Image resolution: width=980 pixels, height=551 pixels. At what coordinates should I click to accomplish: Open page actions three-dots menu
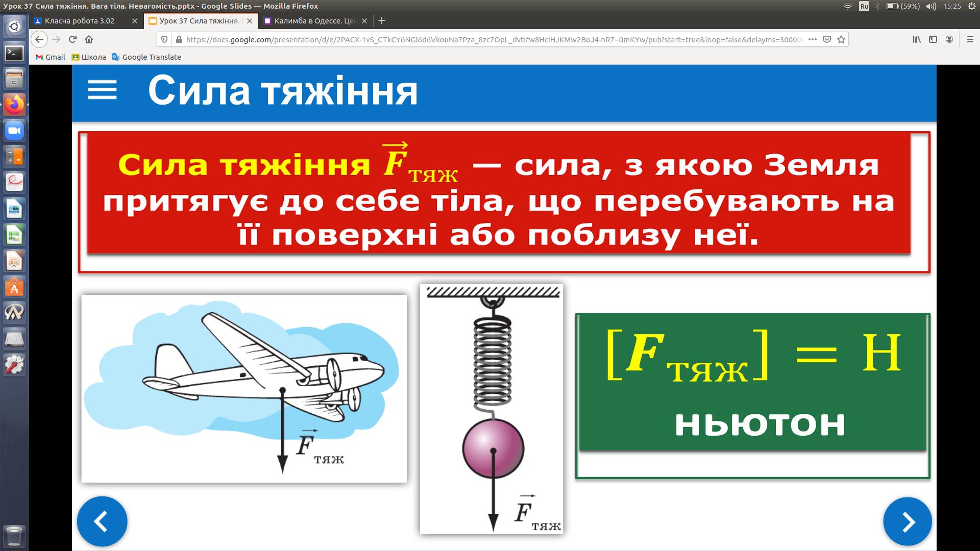pyautogui.click(x=813, y=39)
